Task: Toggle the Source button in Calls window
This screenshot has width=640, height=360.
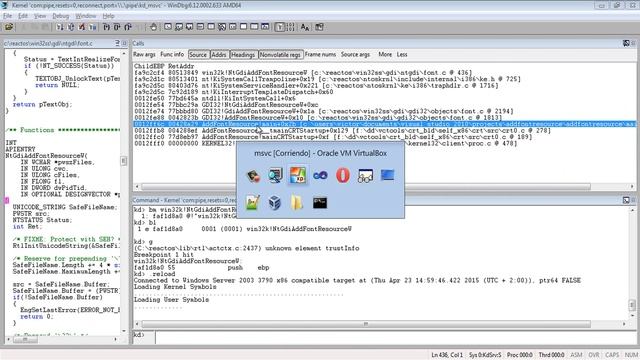Action: coord(198,54)
